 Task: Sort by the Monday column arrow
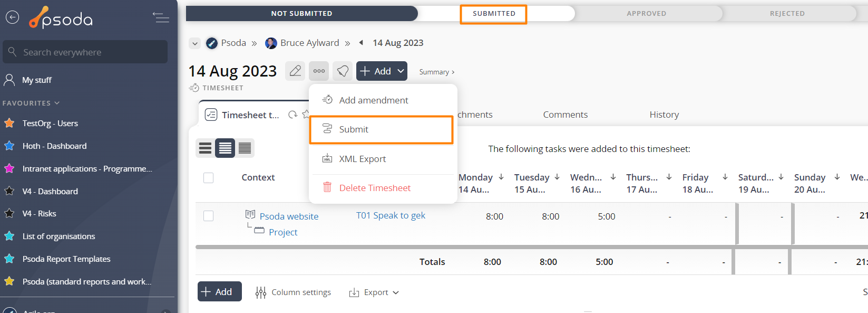pos(501,177)
